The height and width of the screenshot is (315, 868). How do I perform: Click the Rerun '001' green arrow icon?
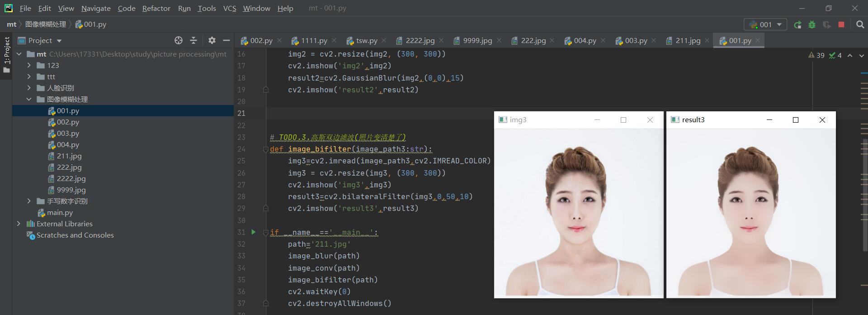(x=798, y=25)
